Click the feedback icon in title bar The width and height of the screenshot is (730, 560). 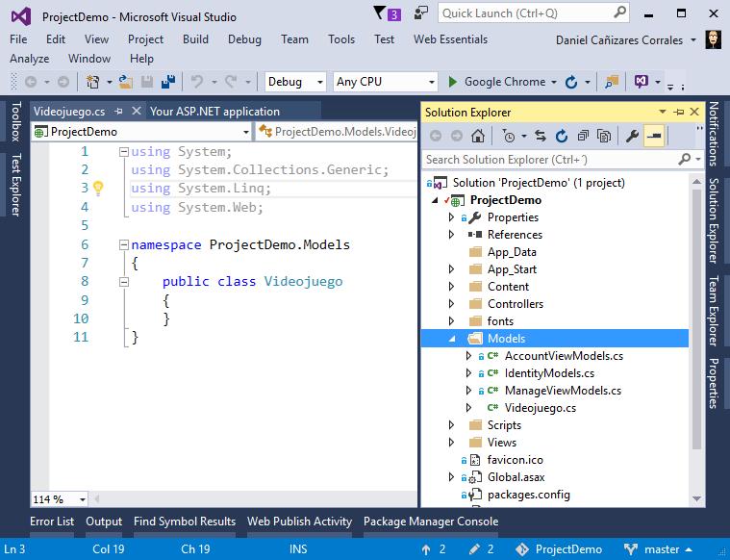pos(421,13)
